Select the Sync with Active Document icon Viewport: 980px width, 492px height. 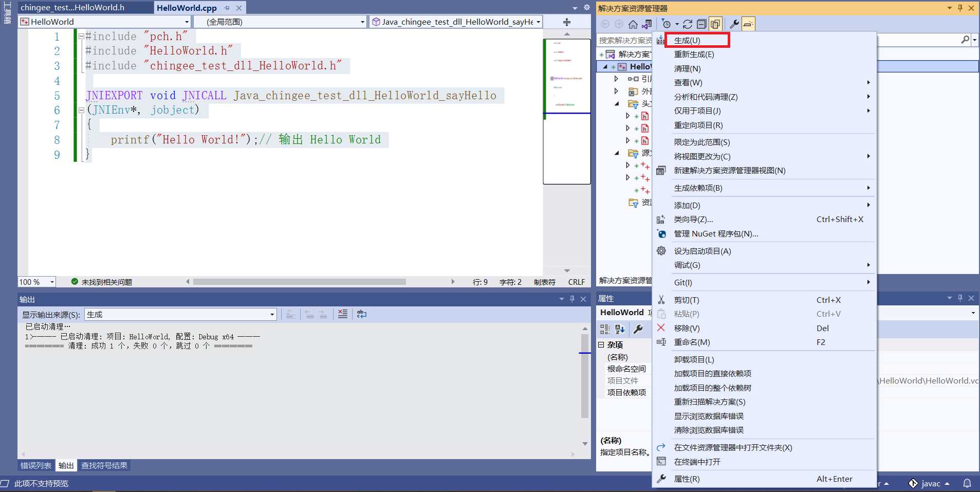coord(646,24)
